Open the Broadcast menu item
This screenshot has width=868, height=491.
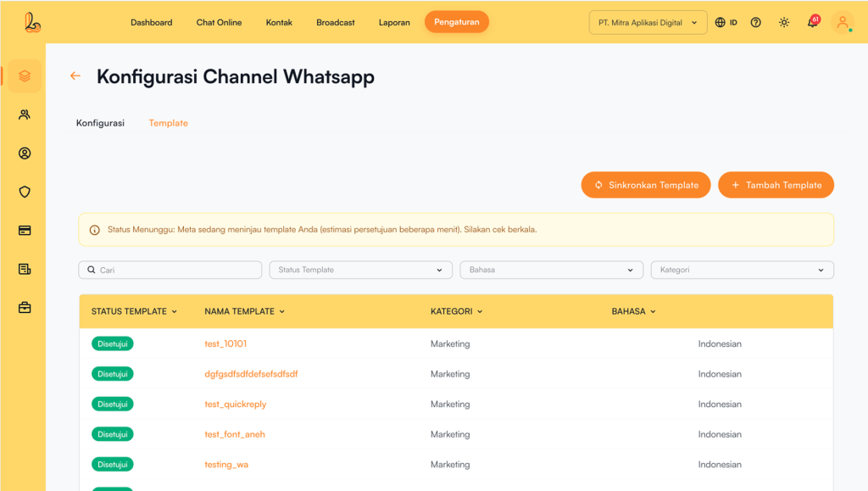[336, 23]
